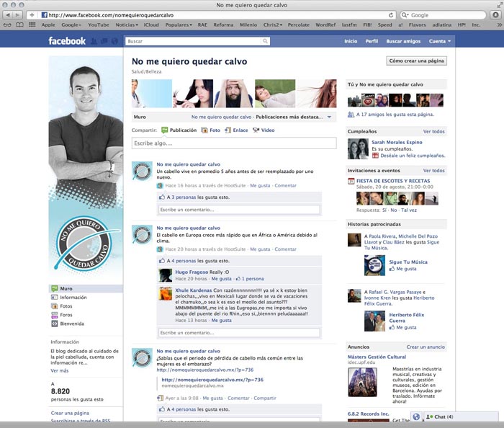Click the search magnifier icon in Buscar
This screenshot has height=428, width=504.
(265, 41)
